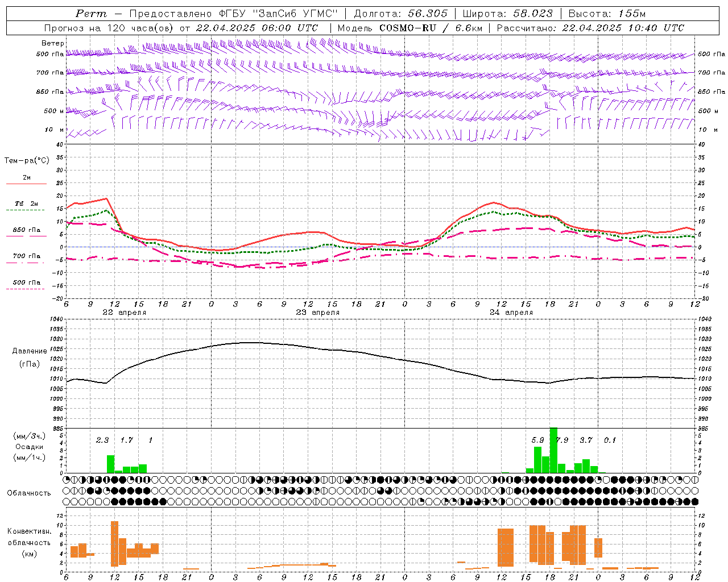Click the "Perm" station name in header
The image size is (728, 582).
pyautogui.click(x=91, y=14)
